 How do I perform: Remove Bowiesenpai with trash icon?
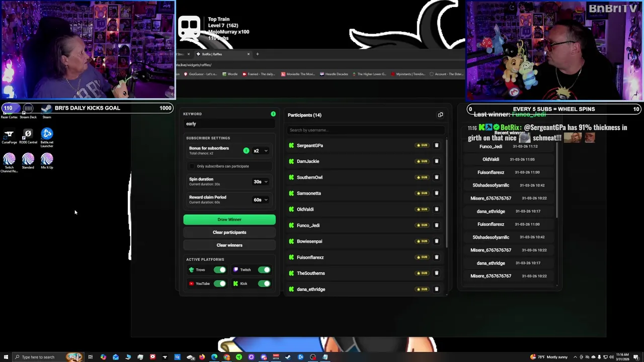click(436, 241)
